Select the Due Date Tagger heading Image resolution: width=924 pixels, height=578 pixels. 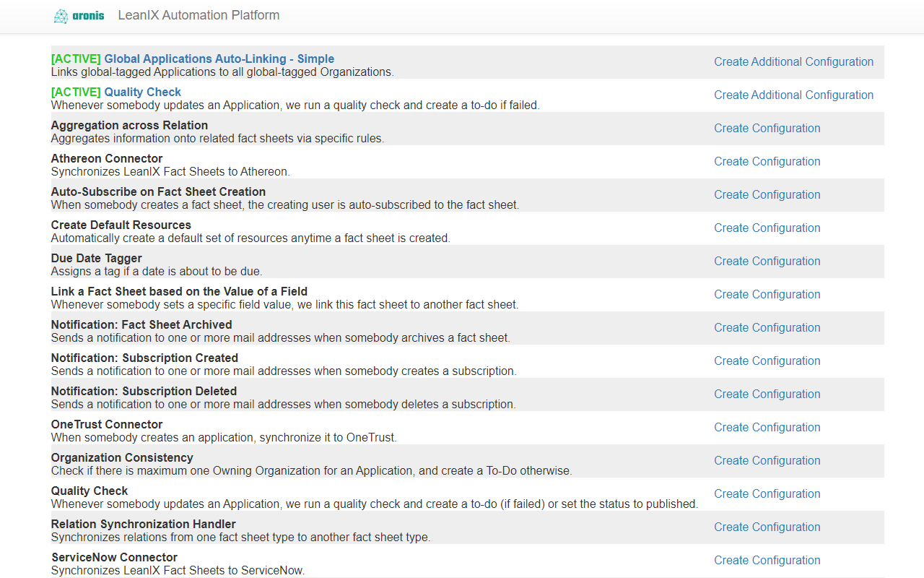(x=97, y=259)
